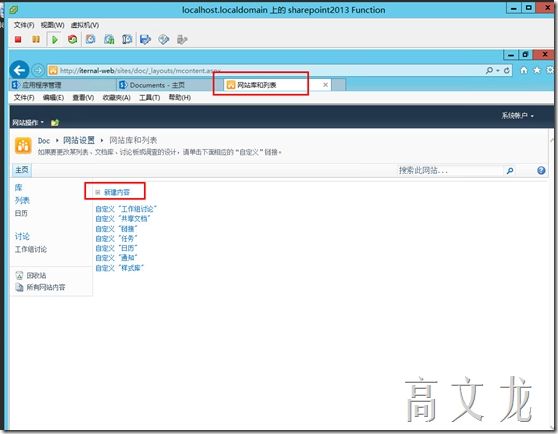The width and height of the screenshot is (558, 434).
Task: Click the grey USB device toolbar icon
Action: 182,39
